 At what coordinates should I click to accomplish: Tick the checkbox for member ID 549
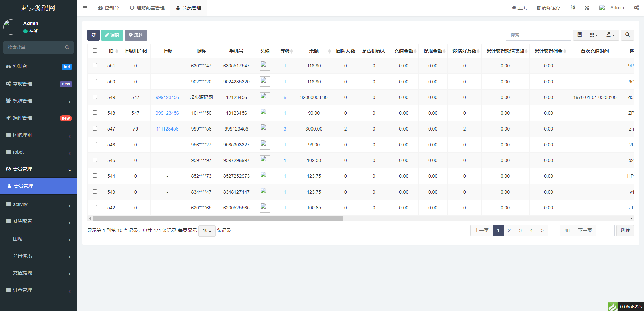pyautogui.click(x=95, y=97)
